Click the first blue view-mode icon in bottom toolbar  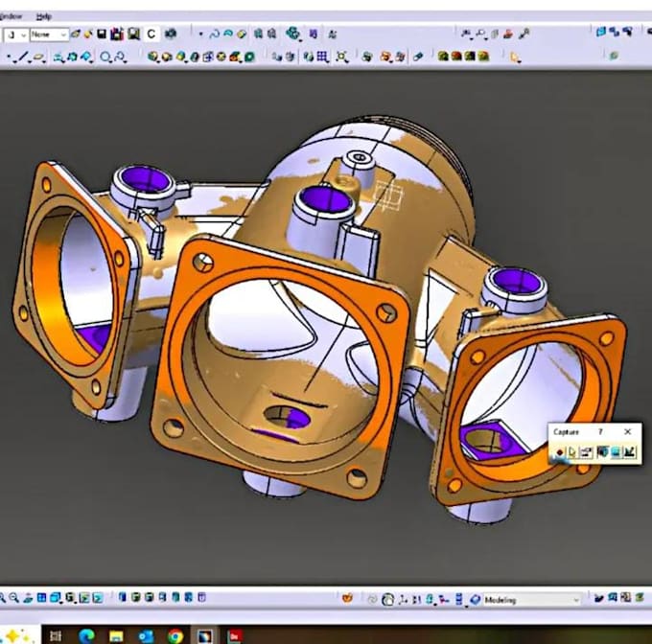[x=123, y=597]
